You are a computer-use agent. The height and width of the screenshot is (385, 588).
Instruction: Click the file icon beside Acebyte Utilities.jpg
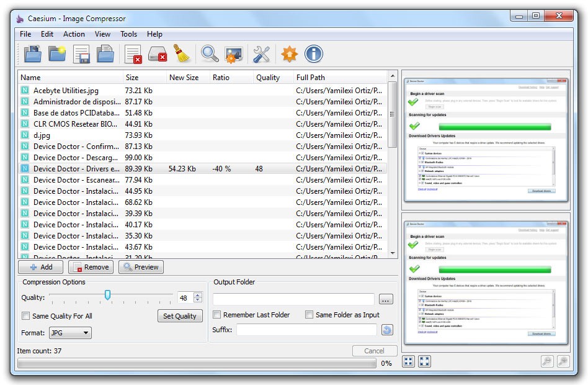pos(25,90)
